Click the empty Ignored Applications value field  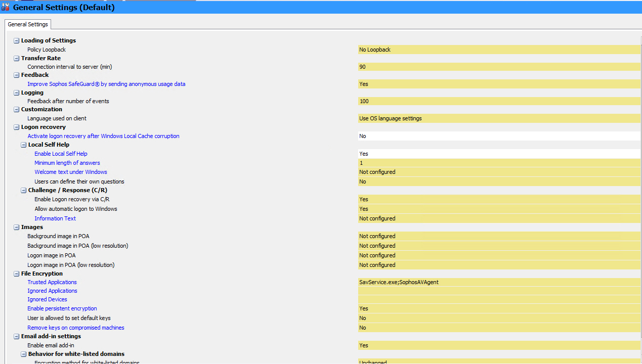coord(499,291)
